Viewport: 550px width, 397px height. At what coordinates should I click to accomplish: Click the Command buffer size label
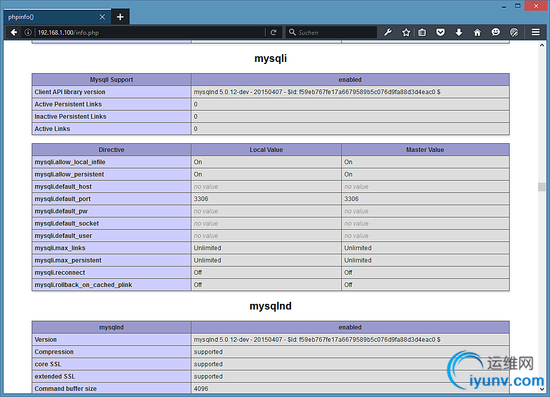click(66, 389)
